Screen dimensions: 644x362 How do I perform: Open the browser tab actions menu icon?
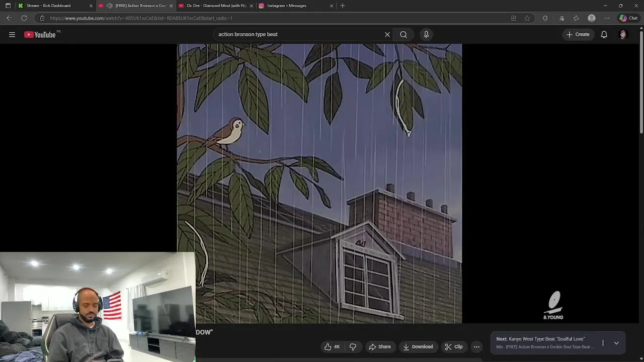[8, 6]
